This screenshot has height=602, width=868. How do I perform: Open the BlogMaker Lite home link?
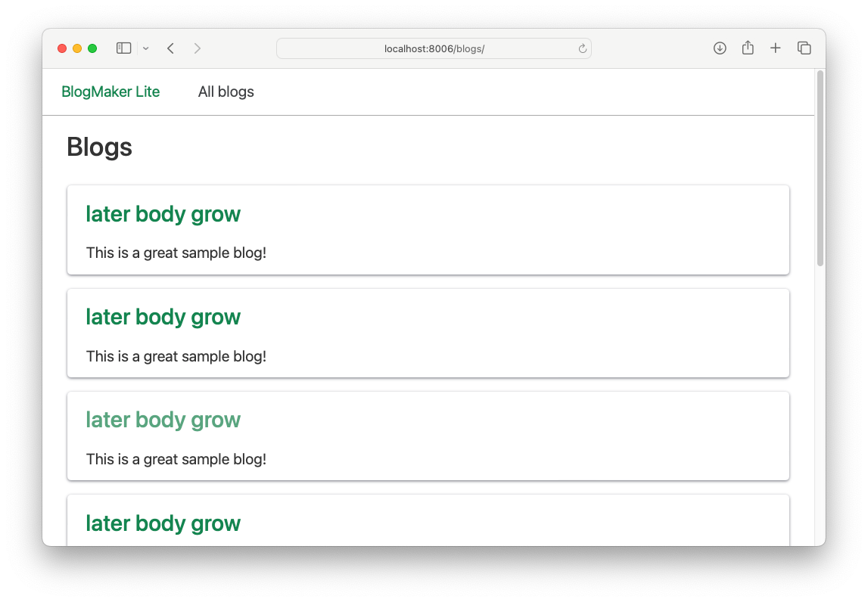[x=110, y=92]
